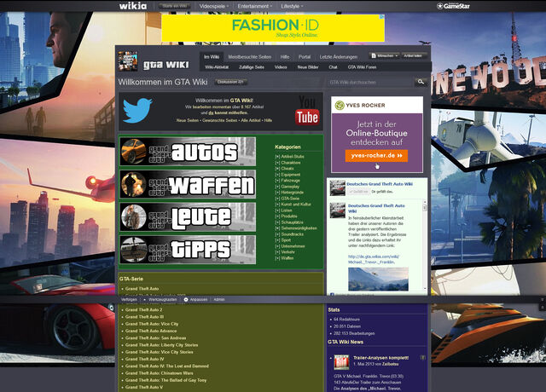
Task: Click the page icon on Mitmachen button
Action: click(x=374, y=55)
